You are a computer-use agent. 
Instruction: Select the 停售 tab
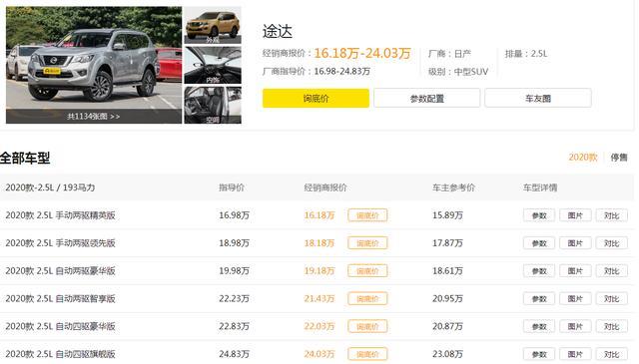point(619,158)
